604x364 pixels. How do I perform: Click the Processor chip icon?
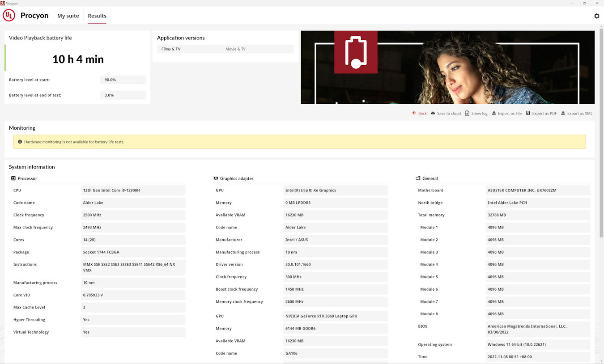tap(13, 178)
